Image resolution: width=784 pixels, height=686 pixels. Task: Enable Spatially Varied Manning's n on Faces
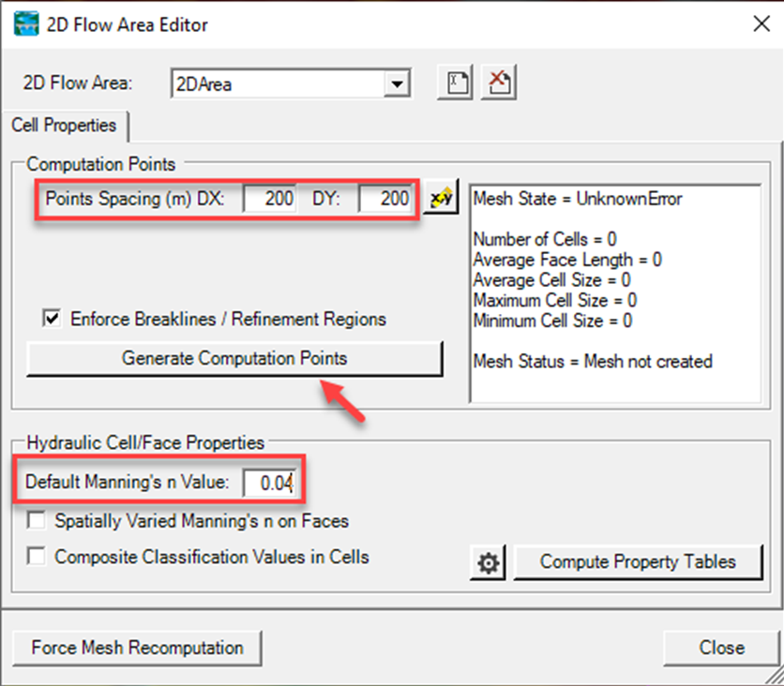click(x=37, y=519)
